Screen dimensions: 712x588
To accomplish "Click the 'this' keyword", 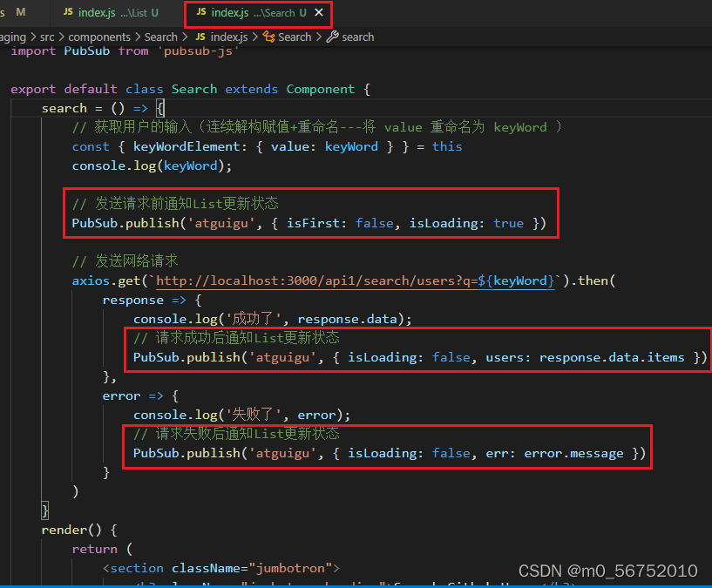I will (447, 146).
